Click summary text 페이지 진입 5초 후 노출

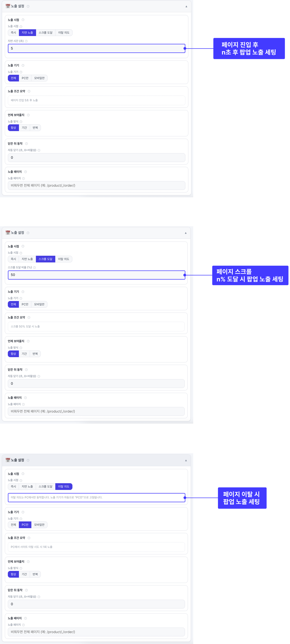[24, 100]
